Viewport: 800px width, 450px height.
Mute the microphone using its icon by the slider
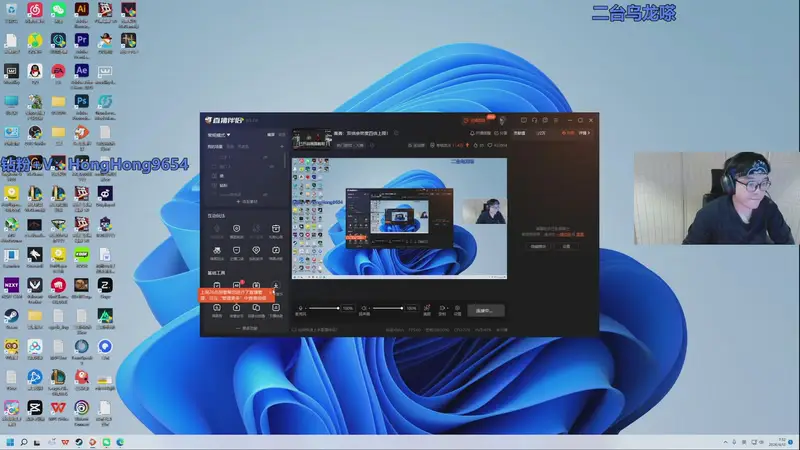coord(300,308)
